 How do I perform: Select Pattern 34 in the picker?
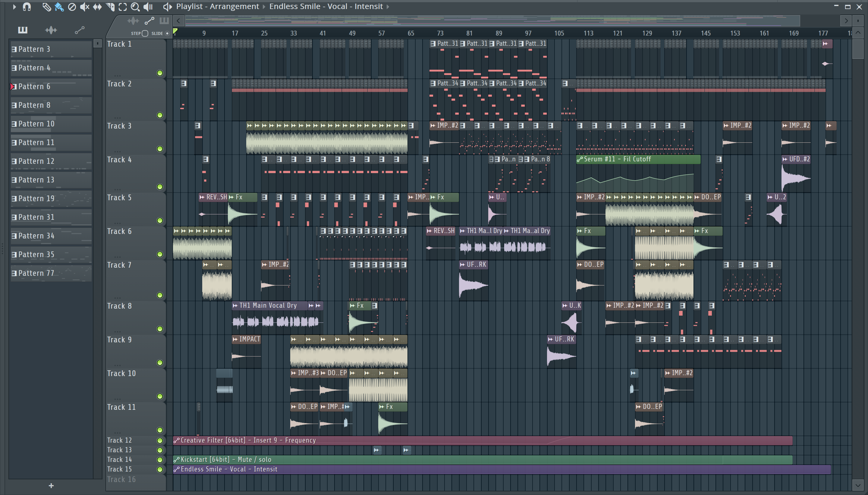coord(51,236)
